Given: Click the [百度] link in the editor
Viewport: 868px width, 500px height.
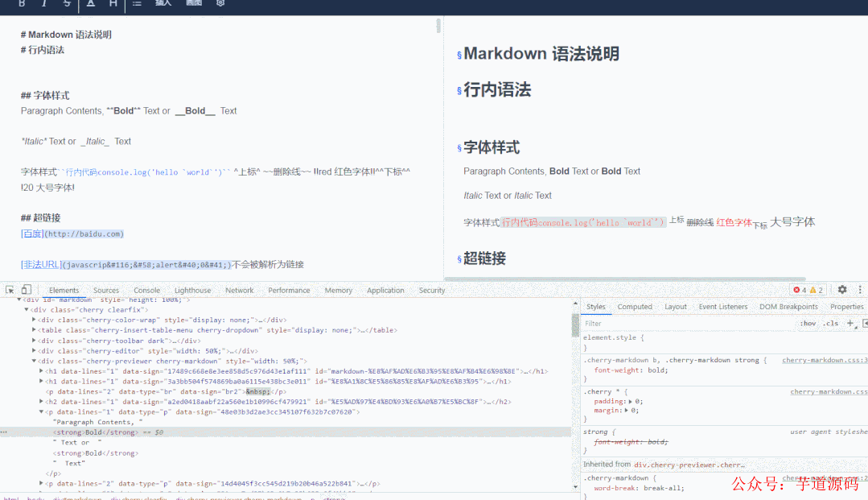Looking at the screenshot, I should [x=32, y=233].
